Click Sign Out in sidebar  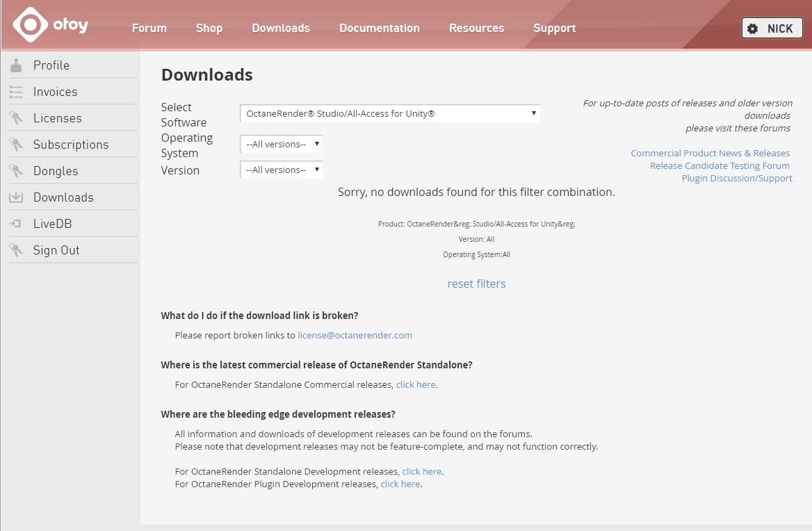(x=56, y=250)
